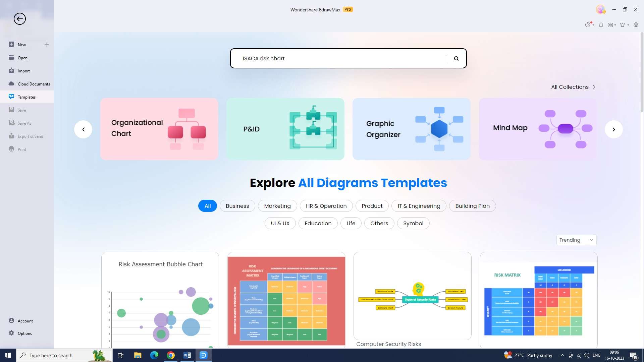The height and width of the screenshot is (362, 644).
Task: Click the Export & Send icon
Action: [11, 136]
